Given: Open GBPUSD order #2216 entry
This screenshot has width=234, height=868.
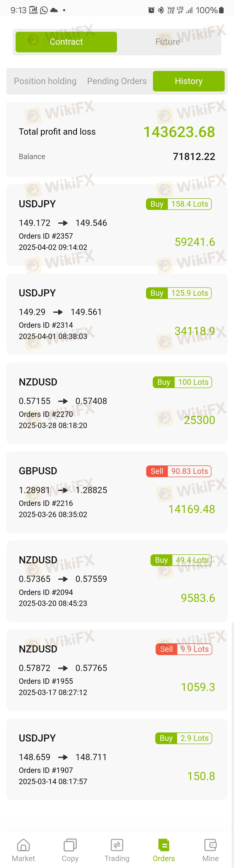Looking at the screenshot, I should [117, 492].
